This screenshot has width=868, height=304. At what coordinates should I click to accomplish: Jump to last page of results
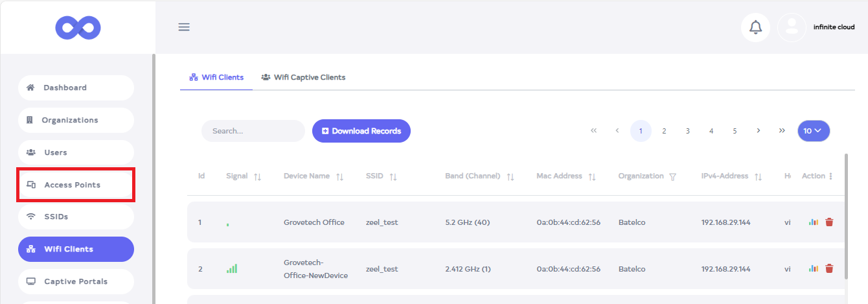tap(782, 130)
